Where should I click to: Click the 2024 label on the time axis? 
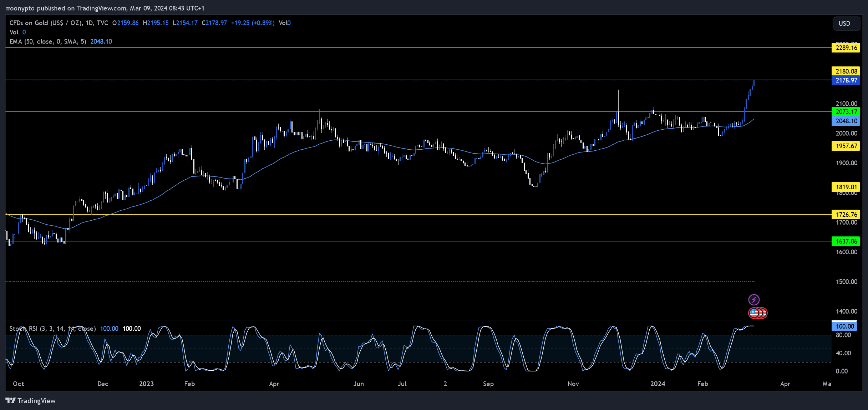coord(658,384)
